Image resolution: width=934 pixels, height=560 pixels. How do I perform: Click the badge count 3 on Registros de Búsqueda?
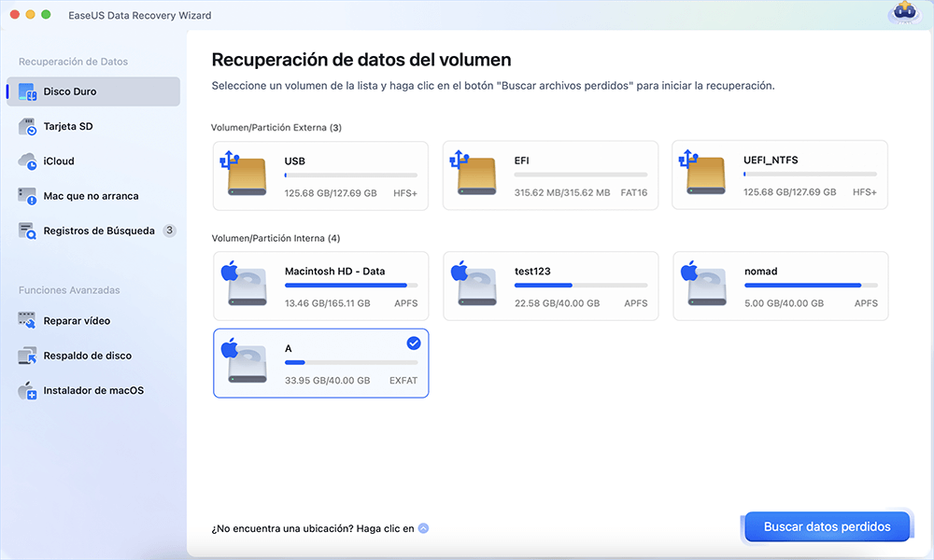170,231
